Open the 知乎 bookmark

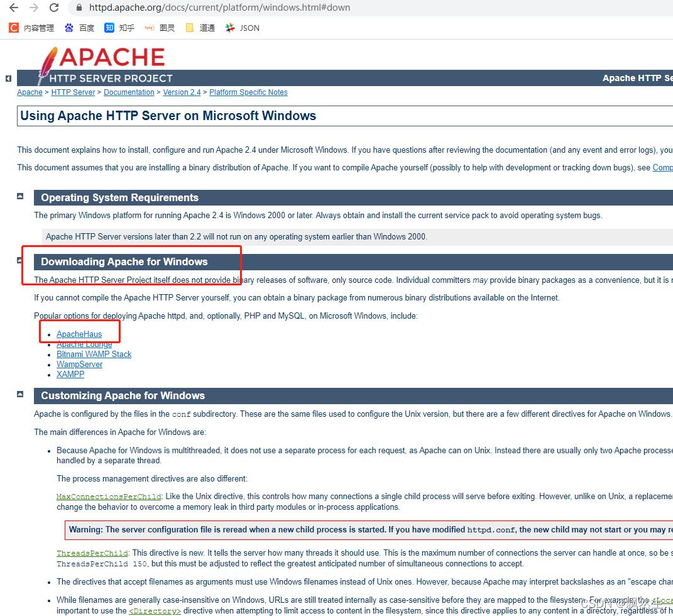120,28
